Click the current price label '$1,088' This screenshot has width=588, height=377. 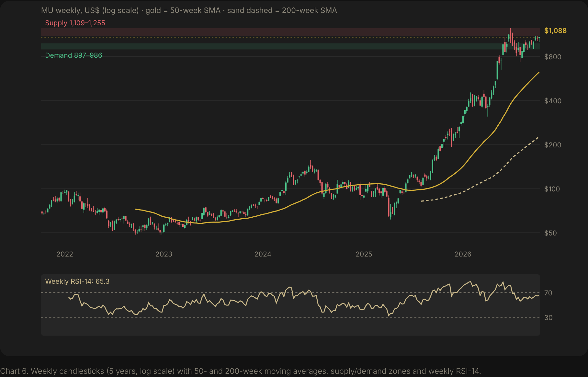click(x=555, y=31)
